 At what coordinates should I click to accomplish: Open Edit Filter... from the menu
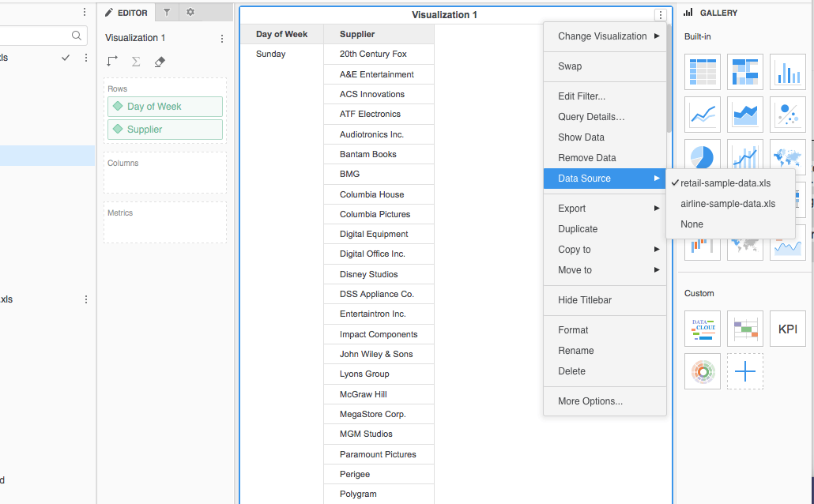click(605, 96)
